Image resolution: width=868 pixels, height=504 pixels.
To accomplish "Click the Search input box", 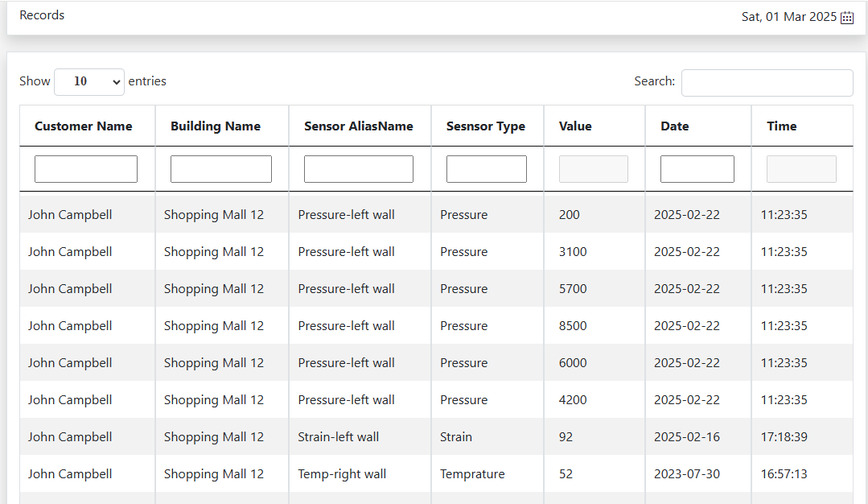I will point(767,82).
